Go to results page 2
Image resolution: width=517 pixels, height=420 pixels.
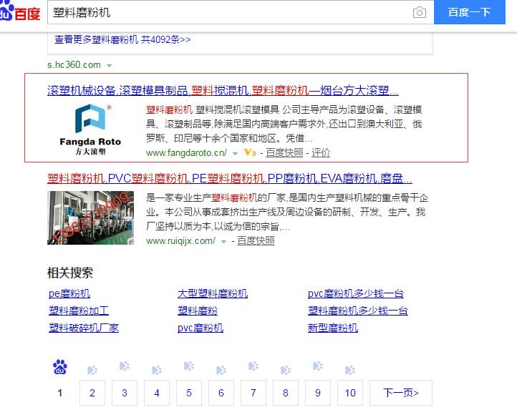92,393
